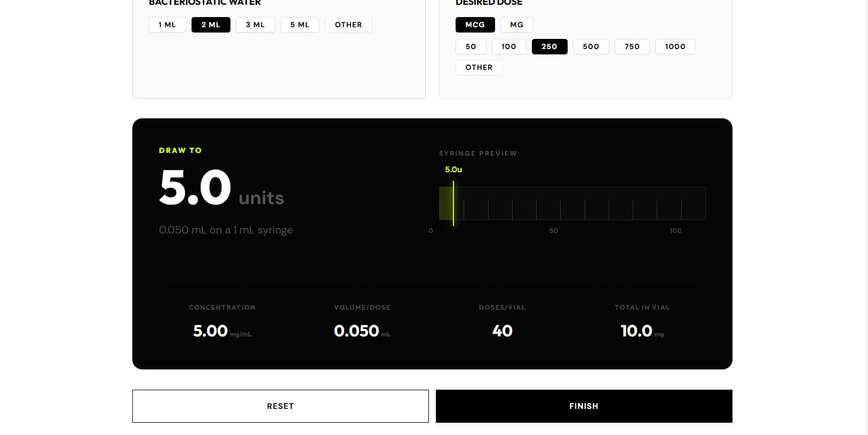
Task: Click the DOSES/VIAL label
Action: 502,308
